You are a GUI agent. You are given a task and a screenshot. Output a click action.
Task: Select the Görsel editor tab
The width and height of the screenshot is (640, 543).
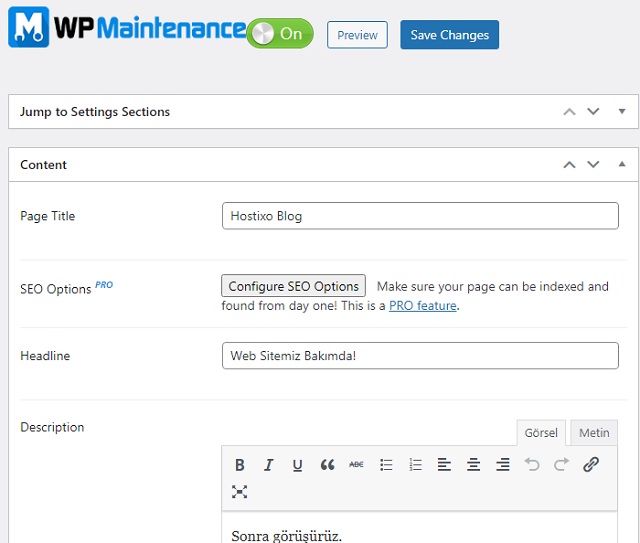click(x=541, y=433)
